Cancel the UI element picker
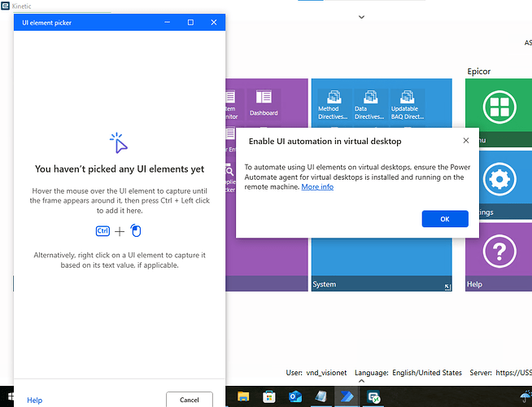Image resolution: width=532 pixels, height=407 pixels. 190,400
